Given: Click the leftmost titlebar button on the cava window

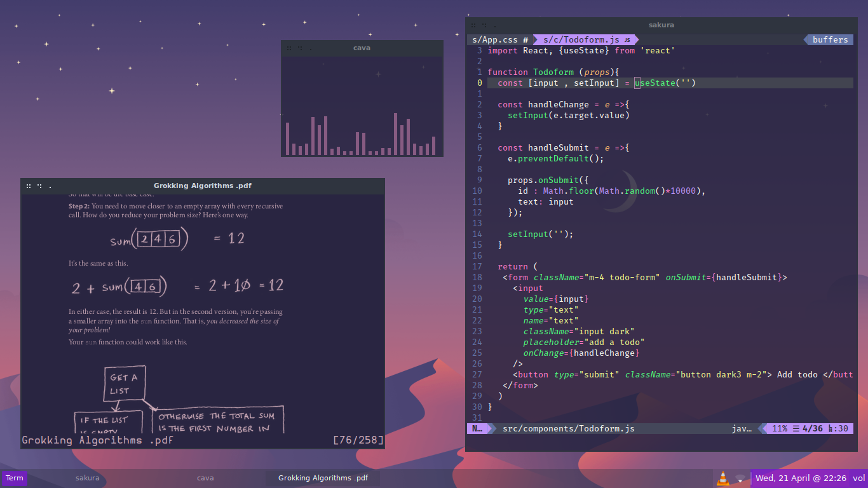Looking at the screenshot, I should (x=289, y=48).
